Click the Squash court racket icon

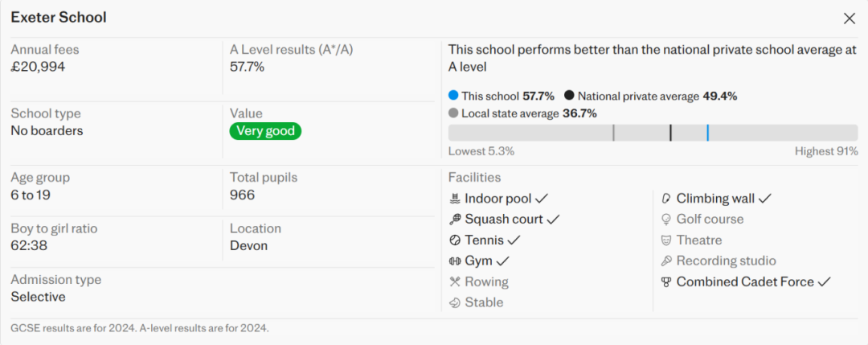point(455,220)
